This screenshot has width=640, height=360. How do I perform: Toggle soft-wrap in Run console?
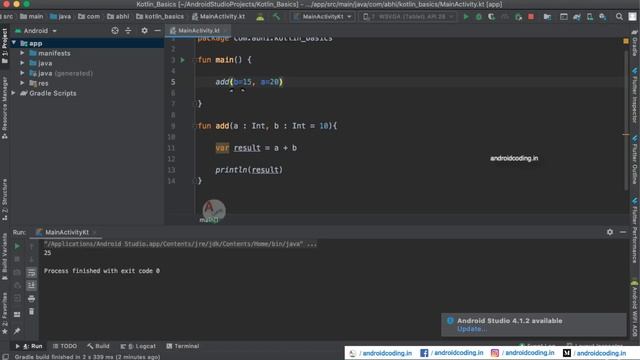click(31, 272)
